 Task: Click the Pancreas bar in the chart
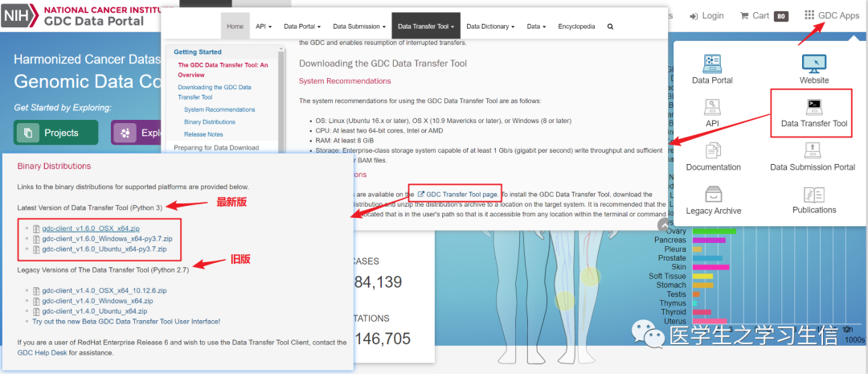pos(709,240)
